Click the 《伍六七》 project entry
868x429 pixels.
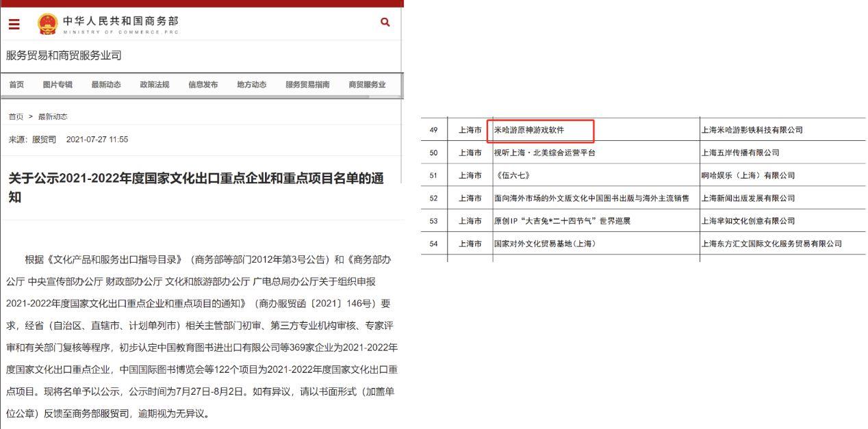coord(514,175)
